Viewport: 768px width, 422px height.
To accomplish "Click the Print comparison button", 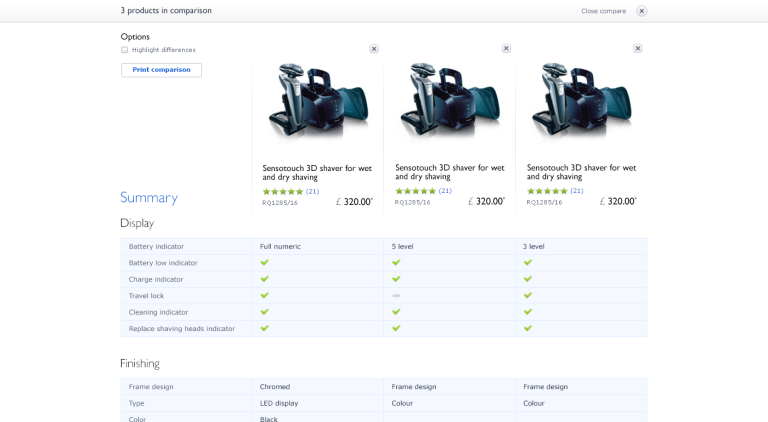I will [161, 70].
